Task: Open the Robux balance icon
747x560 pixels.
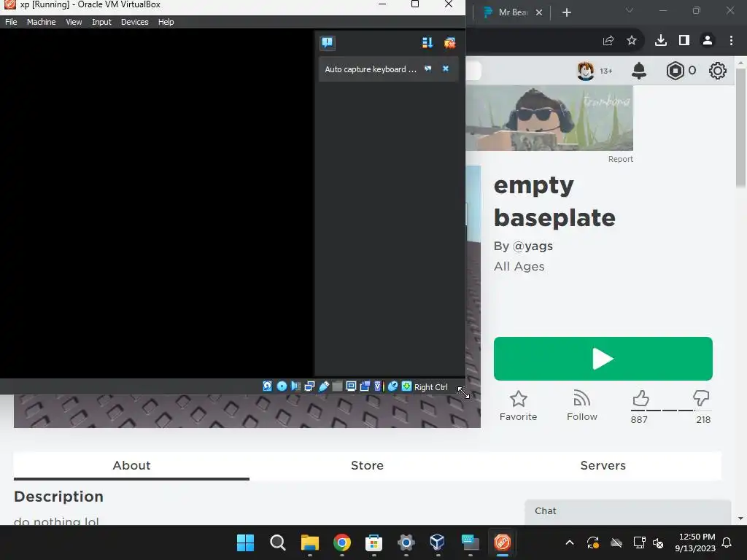Action: coord(675,71)
